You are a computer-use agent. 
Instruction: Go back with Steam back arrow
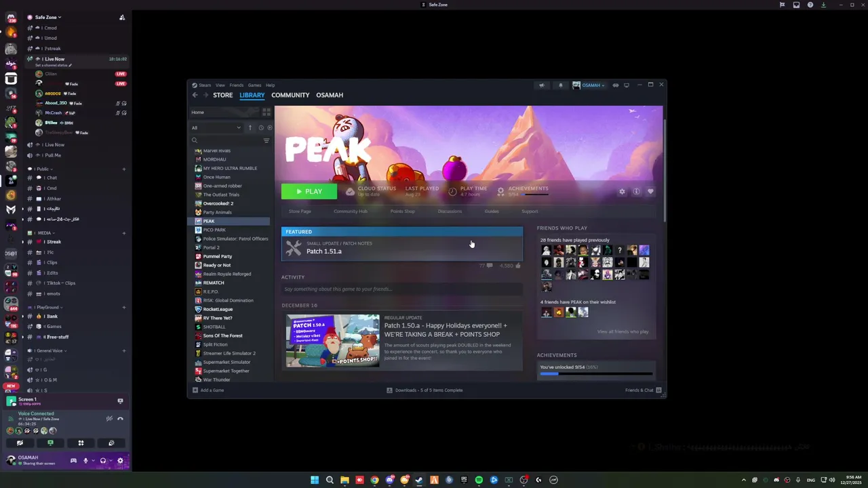pyautogui.click(x=195, y=95)
